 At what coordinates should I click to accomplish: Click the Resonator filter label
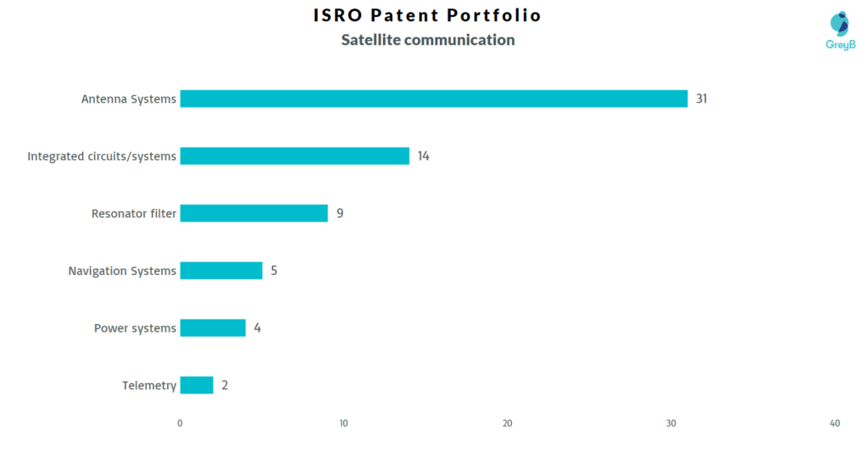tap(133, 214)
